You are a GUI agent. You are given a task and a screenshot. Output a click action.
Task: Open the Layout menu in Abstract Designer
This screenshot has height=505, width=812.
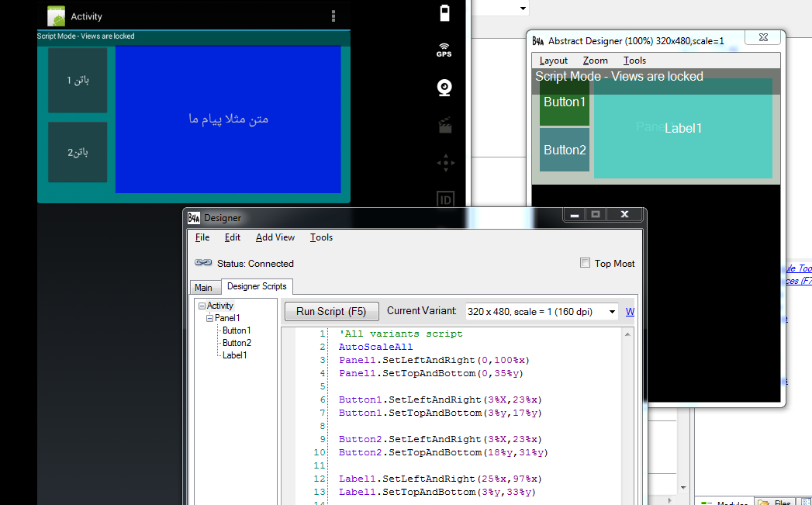[554, 61]
